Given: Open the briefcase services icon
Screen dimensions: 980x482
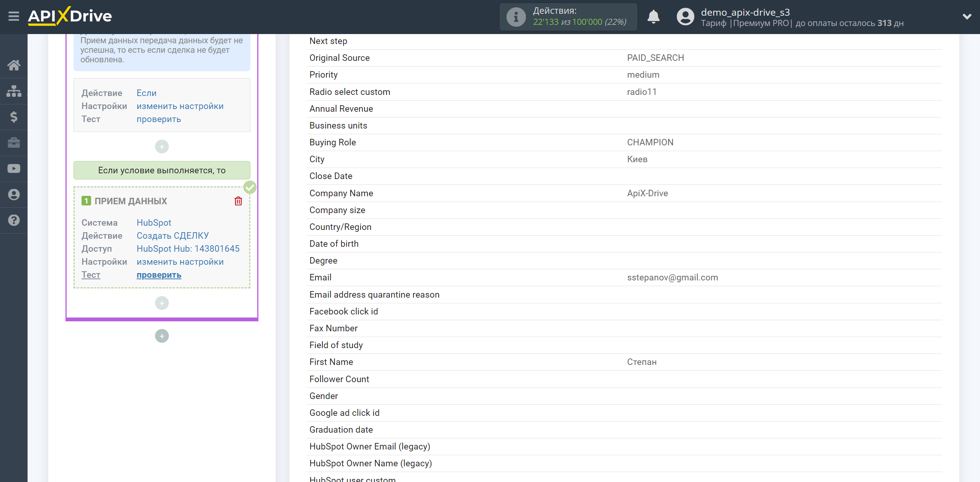Looking at the screenshot, I should (x=14, y=143).
